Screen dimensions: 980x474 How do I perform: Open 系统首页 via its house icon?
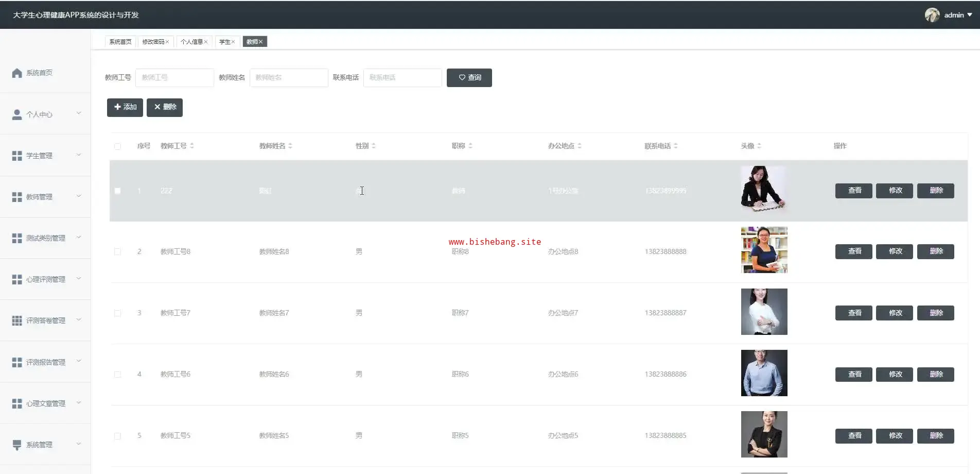pyautogui.click(x=17, y=73)
